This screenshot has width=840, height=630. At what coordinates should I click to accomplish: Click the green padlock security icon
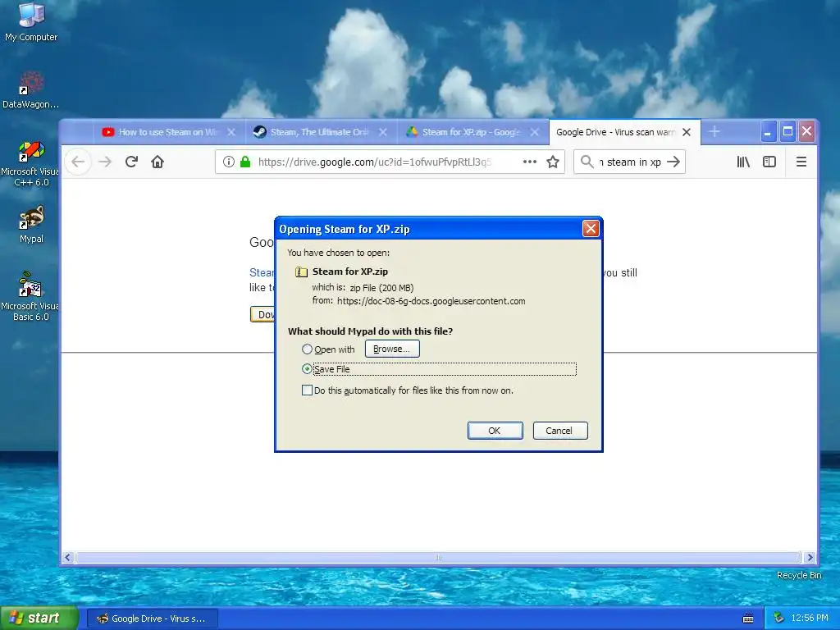tap(245, 162)
